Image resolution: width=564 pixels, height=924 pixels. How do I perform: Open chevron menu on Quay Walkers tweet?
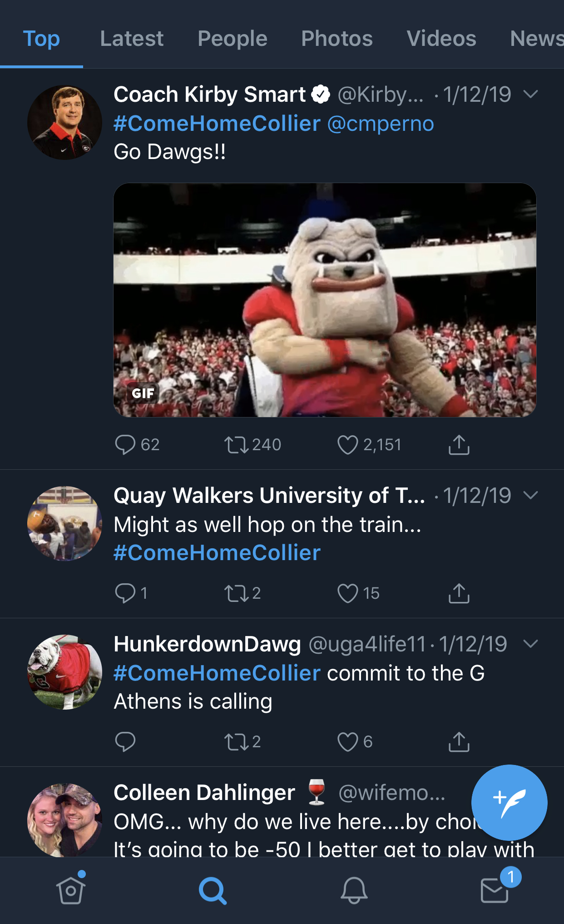tap(530, 495)
